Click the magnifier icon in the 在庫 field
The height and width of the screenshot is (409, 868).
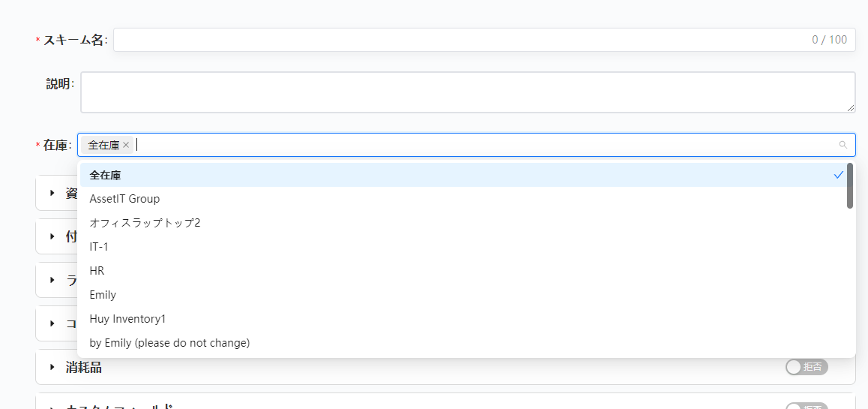[x=843, y=145]
